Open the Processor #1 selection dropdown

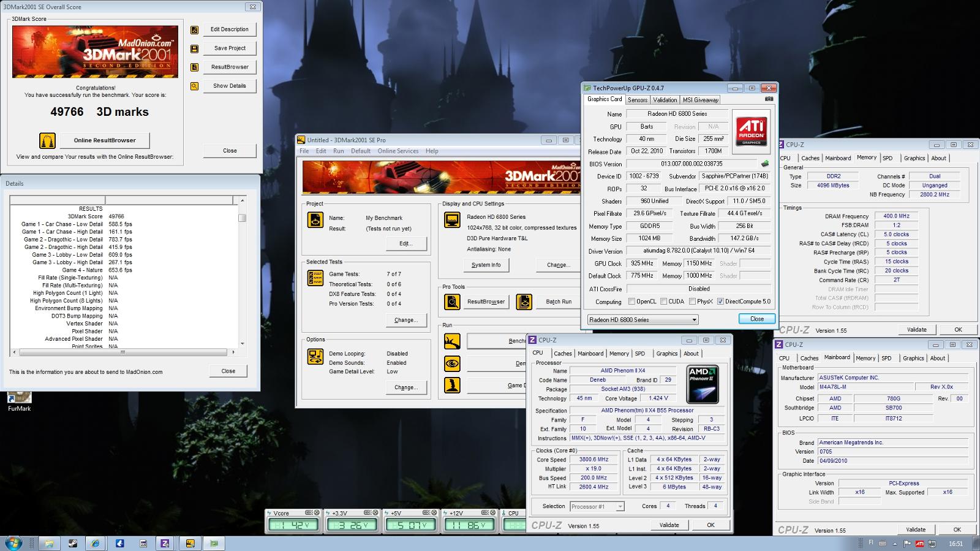[597, 506]
